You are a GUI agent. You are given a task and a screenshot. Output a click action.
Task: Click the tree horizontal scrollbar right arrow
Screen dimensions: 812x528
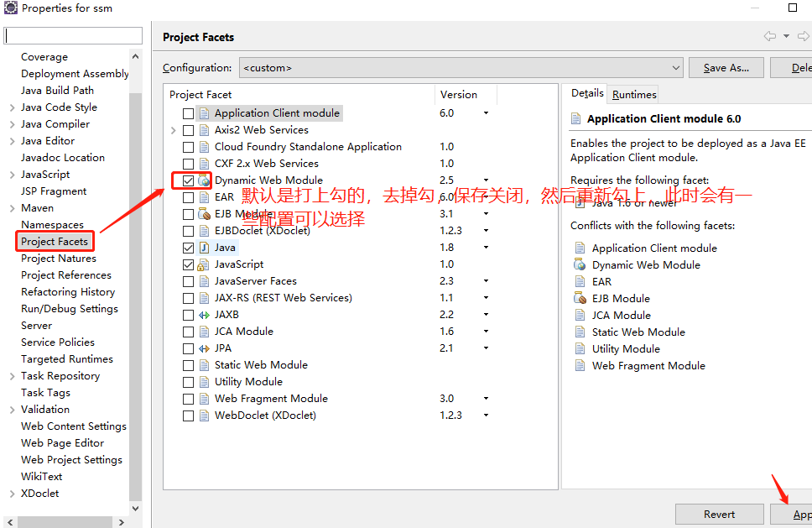[122, 522]
